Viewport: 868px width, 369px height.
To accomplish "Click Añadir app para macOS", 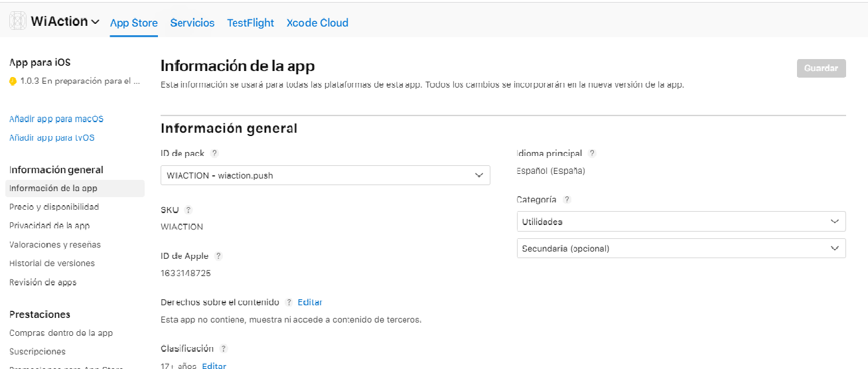I will point(56,119).
